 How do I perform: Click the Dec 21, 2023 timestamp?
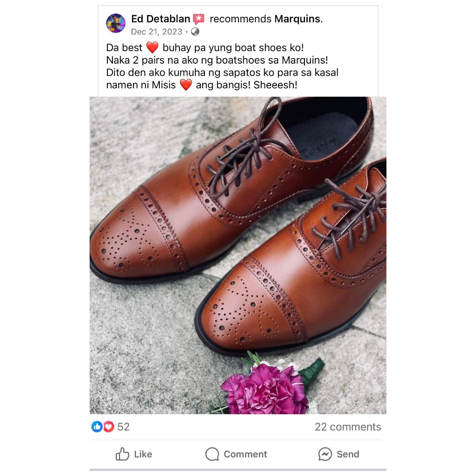[x=156, y=32]
